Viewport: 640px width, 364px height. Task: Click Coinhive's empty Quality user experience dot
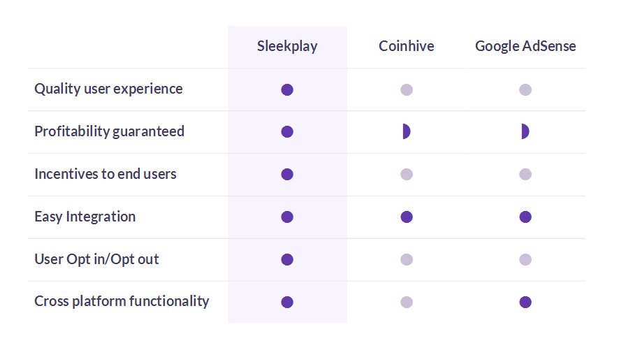click(x=407, y=90)
